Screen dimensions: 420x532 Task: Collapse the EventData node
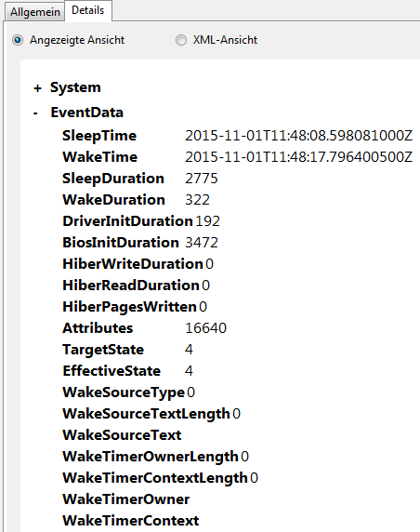coord(35,113)
